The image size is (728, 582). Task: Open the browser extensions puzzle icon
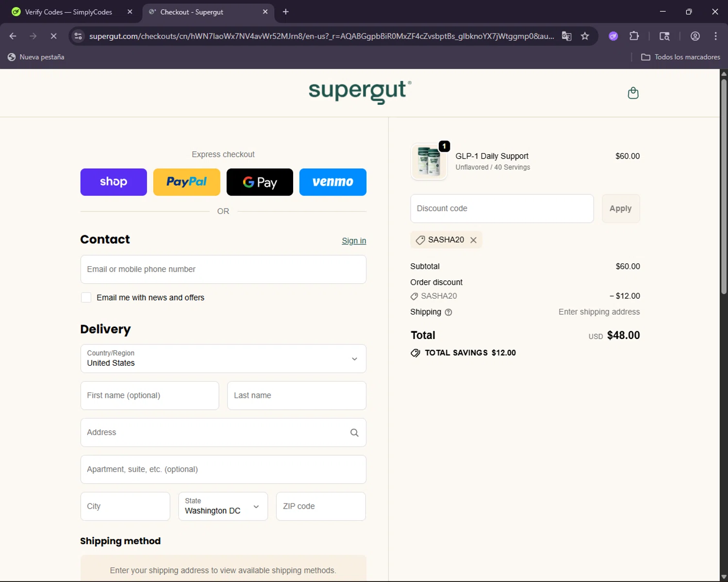pos(634,36)
